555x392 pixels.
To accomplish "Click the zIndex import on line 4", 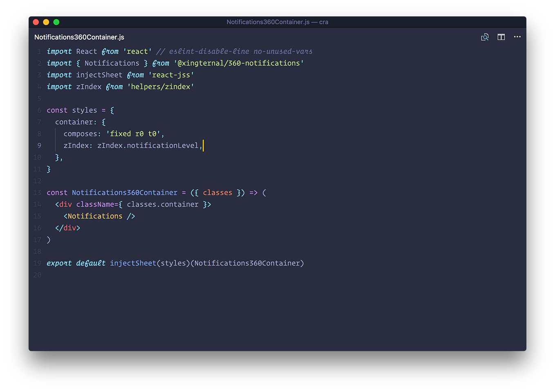I will 89,87.
